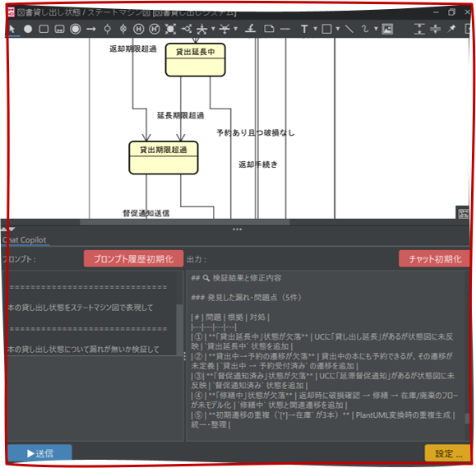Open the Join tool dropdown arrow
This screenshot has width=476, height=468.
coord(236,29)
